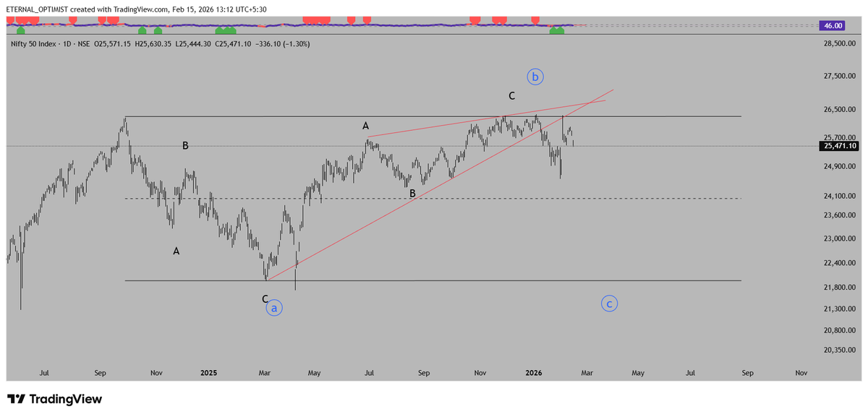Select the circled blue c wave label

click(x=610, y=304)
